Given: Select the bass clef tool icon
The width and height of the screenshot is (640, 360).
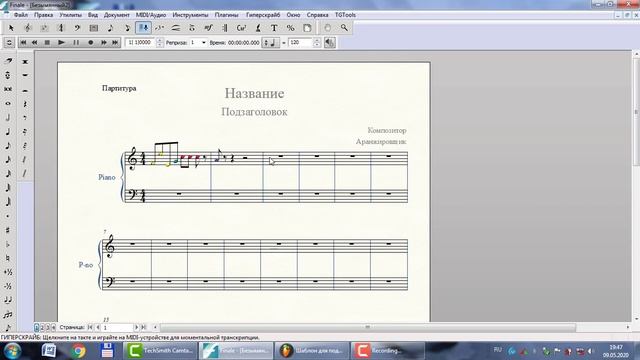Looking at the screenshot, I should [x=77, y=28].
